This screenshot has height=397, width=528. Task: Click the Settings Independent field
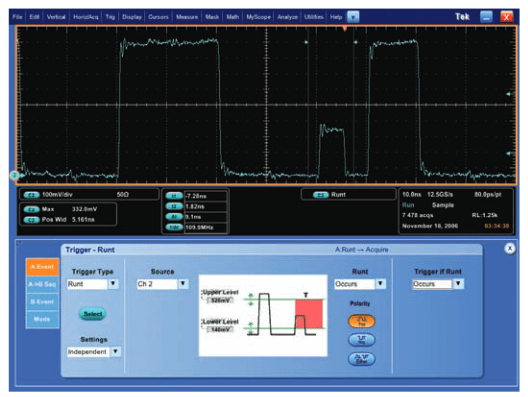89,352
